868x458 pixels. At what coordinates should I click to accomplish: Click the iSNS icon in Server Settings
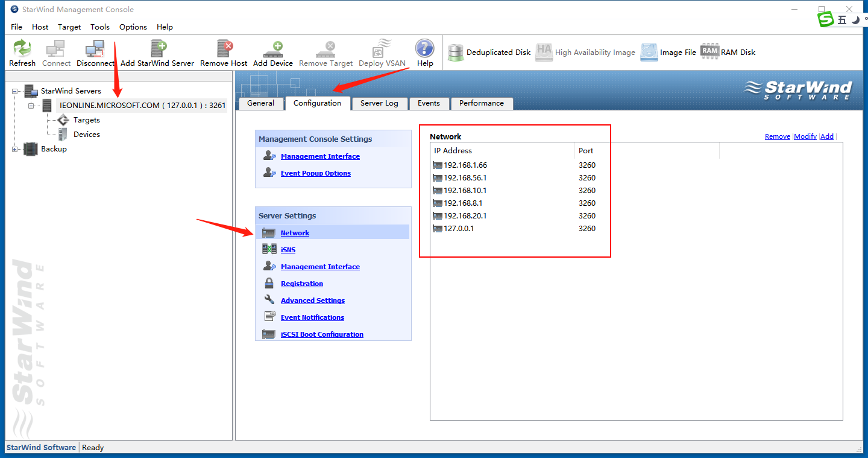pos(269,249)
